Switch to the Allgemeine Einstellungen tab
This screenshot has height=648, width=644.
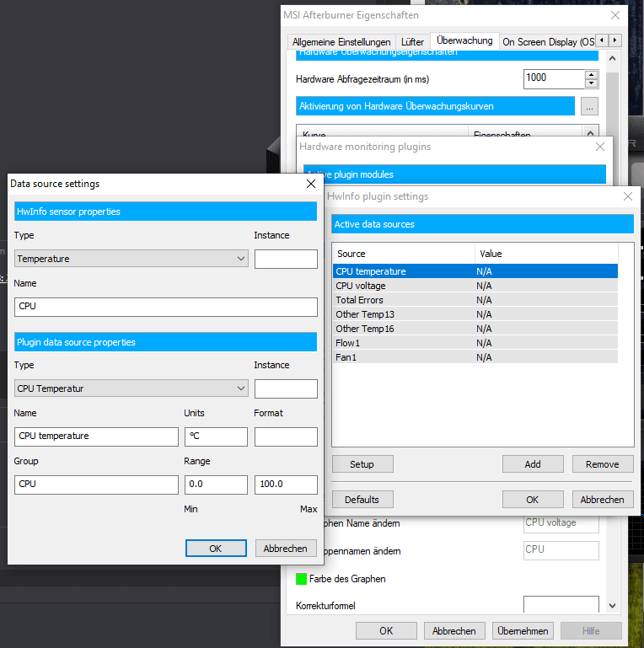click(341, 42)
